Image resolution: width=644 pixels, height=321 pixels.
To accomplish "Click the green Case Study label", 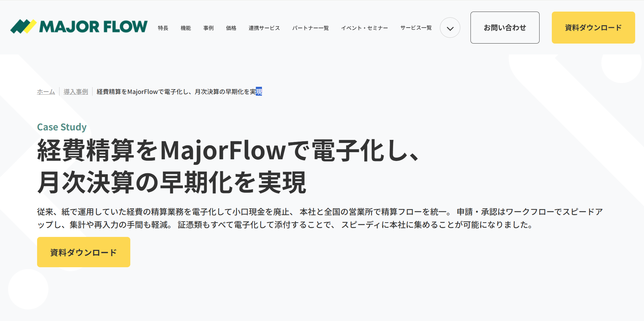I will pyautogui.click(x=62, y=127).
